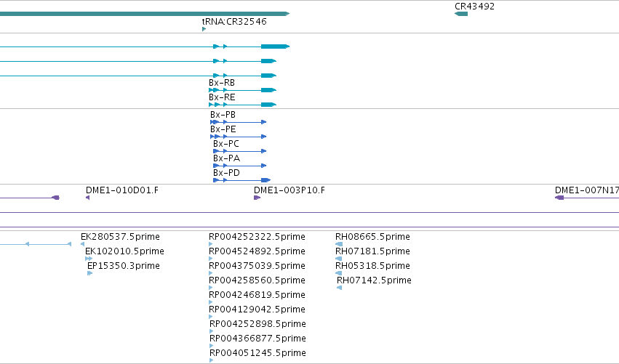
Task: Select the DME1-007N17 purple arrow glyph
Action: (x=586, y=198)
